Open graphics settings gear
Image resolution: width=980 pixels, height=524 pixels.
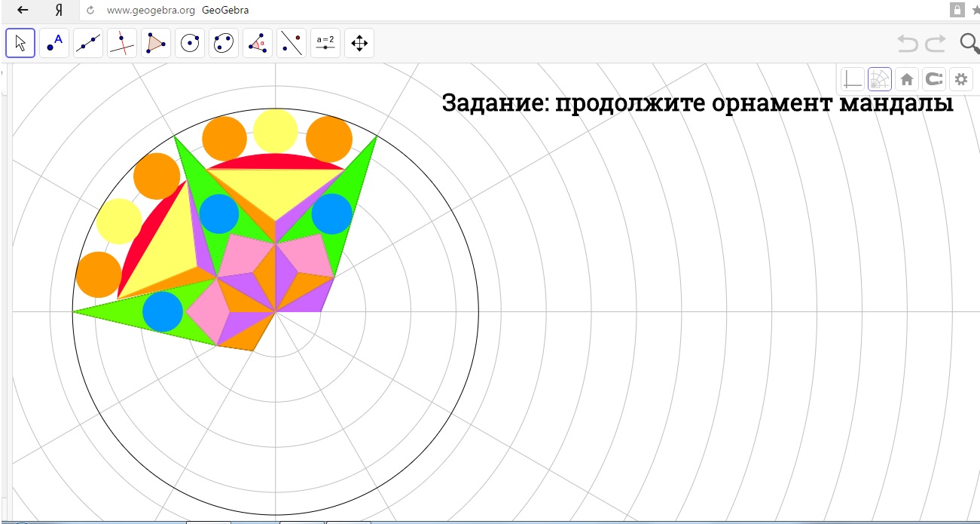click(960, 78)
